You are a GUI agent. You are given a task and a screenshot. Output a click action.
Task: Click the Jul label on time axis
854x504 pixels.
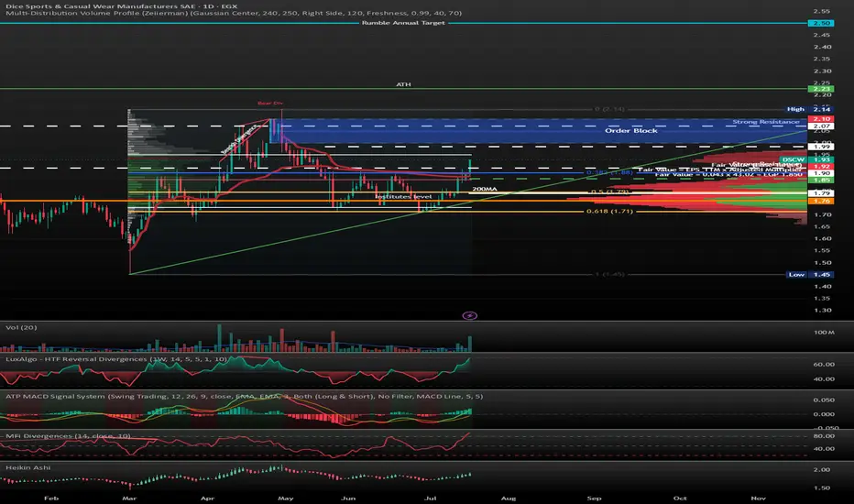click(431, 498)
